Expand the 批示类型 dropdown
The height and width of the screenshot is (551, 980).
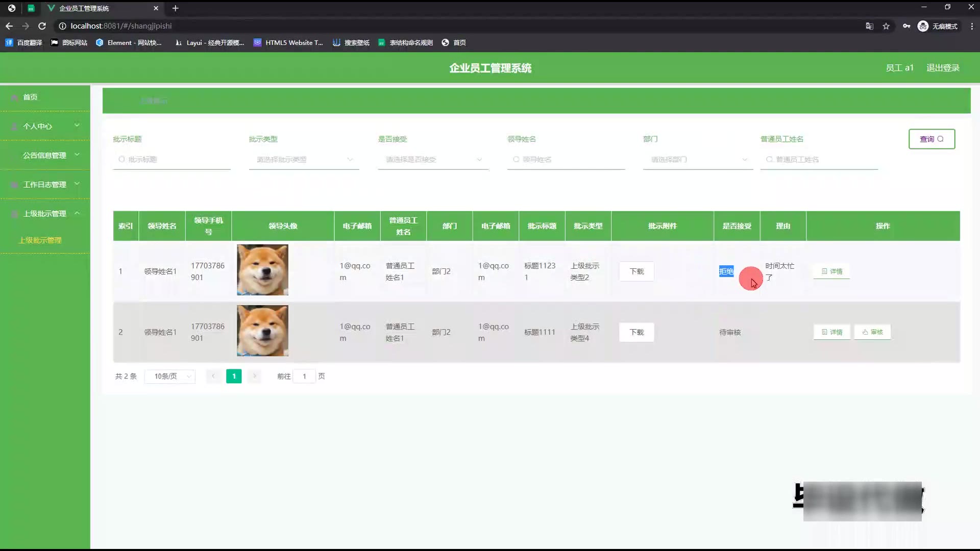304,160
